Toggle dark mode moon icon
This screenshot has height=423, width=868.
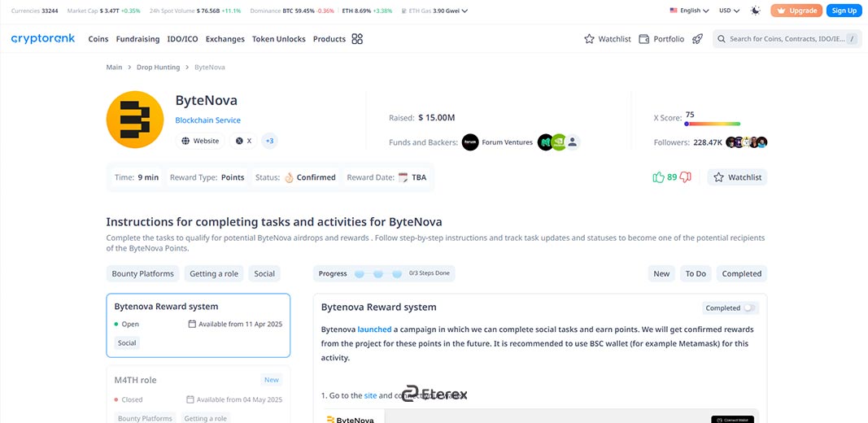click(x=756, y=11)
